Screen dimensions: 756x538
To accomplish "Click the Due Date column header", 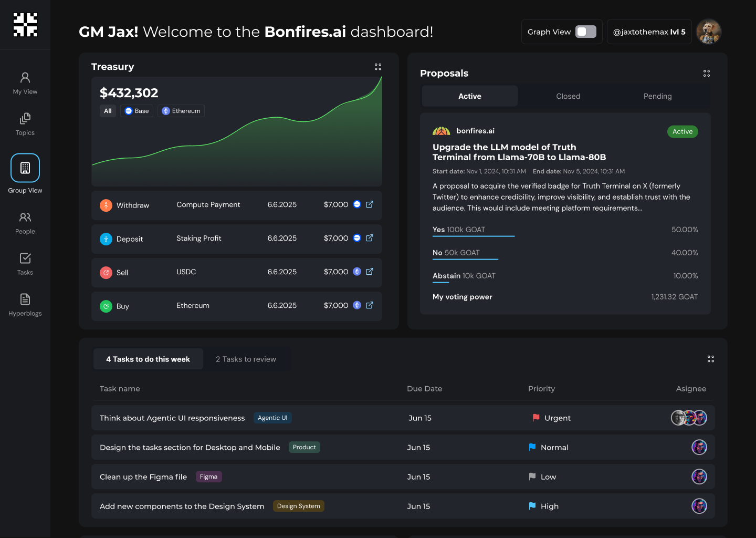I will 424,388.
